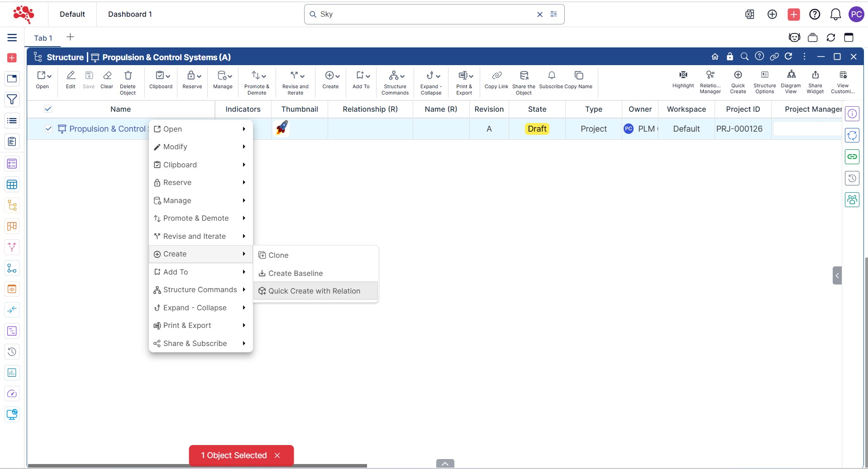Expand the right side panel chevron
Image resolution: width=868 pixels, height=469 pixels.
[x=837, y=275]
